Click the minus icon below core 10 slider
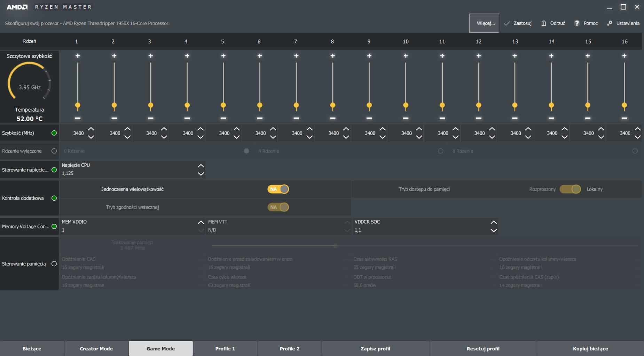 (x=406, y=118)
